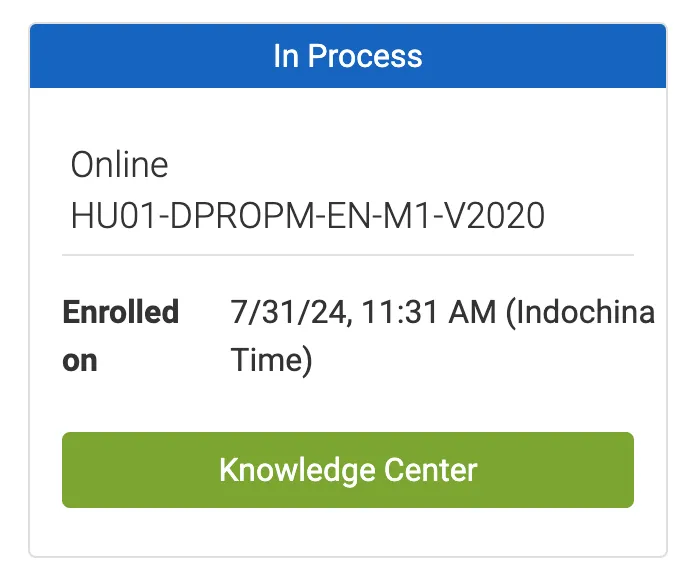The image size is (690, 578).
Task: Click the divider below course code
Action: (348, 255)
